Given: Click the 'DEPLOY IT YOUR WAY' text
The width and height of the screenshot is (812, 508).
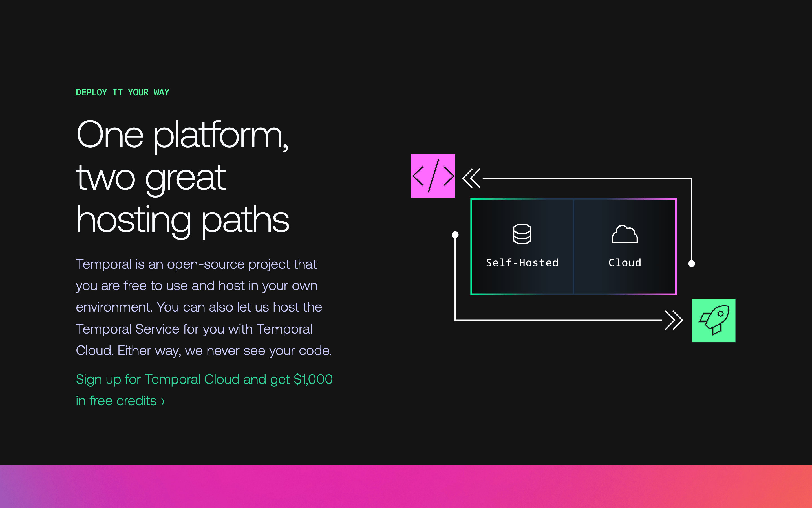Looking at the screenshot, I should (x=122, y=92).
